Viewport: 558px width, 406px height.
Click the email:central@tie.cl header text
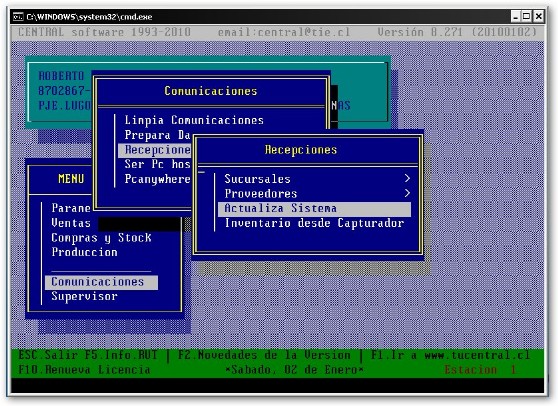click(284, 32)
